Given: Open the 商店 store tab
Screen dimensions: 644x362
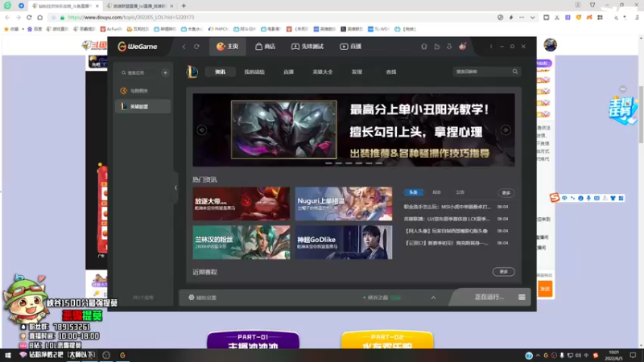Looking at the screenshot, I should [x=265, y=47].
